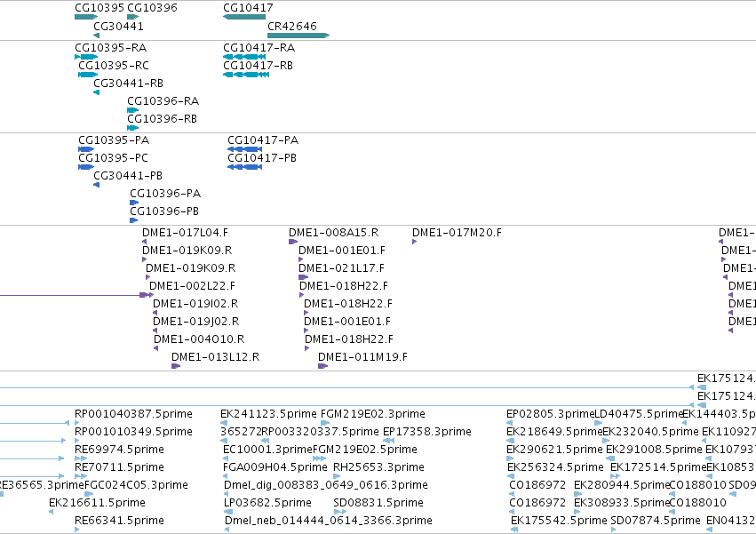The image size is (756, 534).
Task: Select transcript CG30441-RB
Action: tap(128, 84)
